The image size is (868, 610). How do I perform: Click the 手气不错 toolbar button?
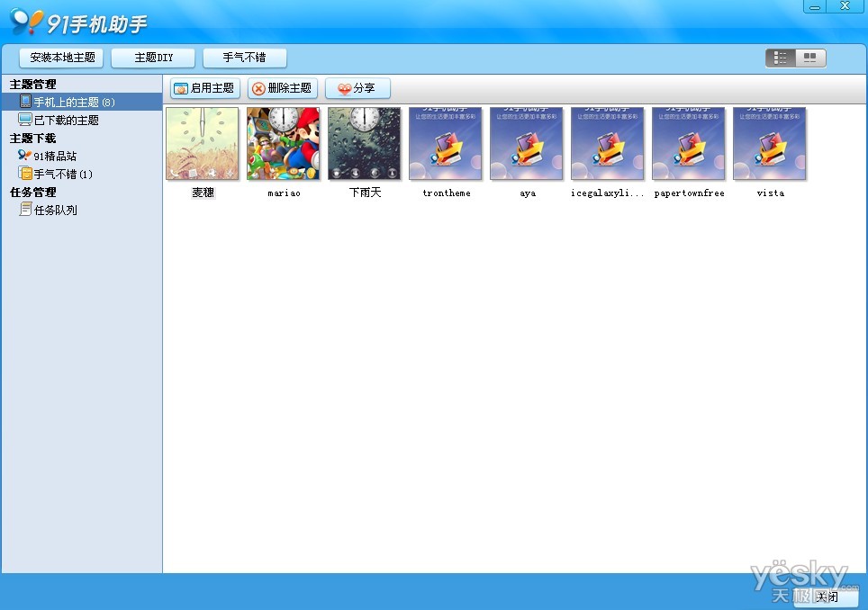(245, 58)
